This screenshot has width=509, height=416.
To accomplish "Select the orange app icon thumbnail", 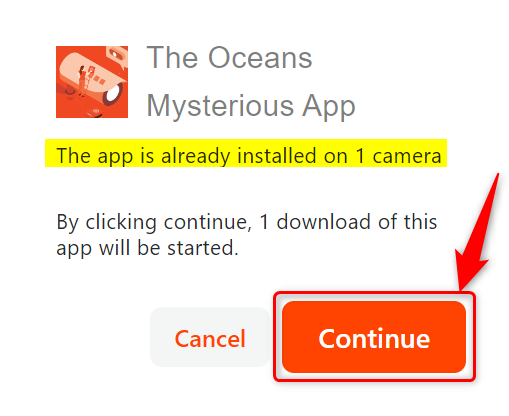I will (x=92, y=82).
